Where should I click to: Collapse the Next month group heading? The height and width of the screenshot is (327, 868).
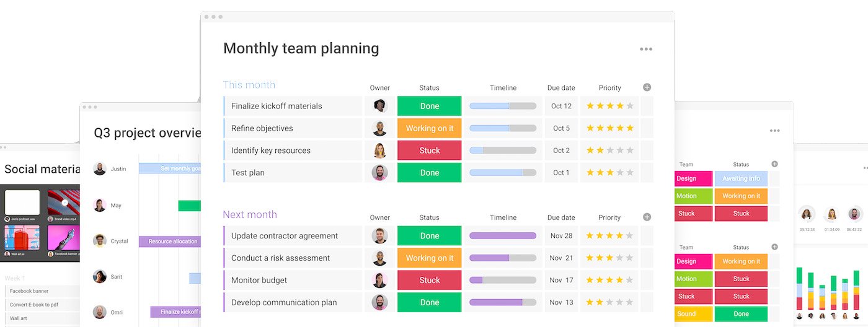[250, 214]
